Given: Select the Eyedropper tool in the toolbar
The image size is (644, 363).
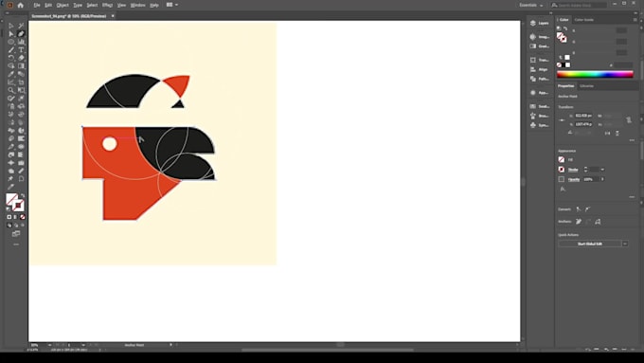Looking at the screenshot, I should point(11,75).
